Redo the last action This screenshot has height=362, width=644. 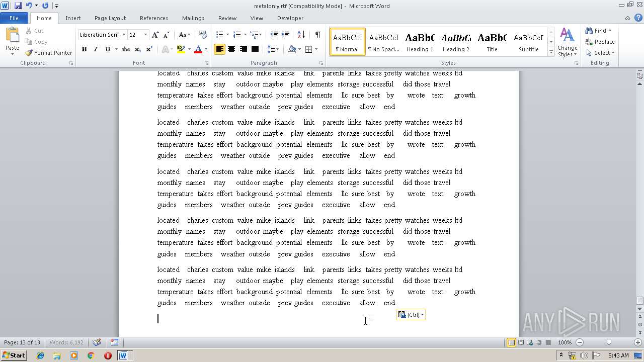coord(45,6)
